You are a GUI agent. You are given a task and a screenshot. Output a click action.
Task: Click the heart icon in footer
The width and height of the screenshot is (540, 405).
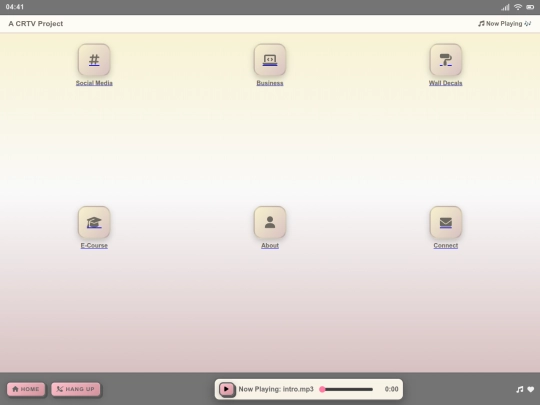531,389
